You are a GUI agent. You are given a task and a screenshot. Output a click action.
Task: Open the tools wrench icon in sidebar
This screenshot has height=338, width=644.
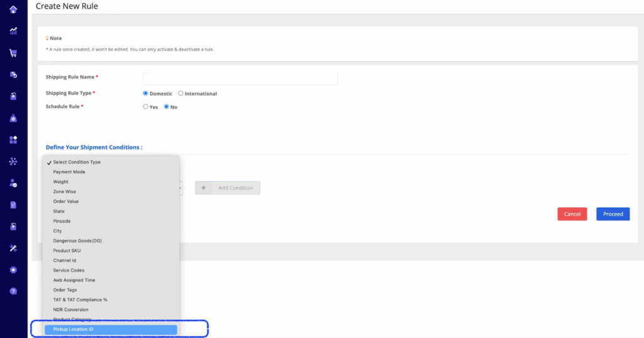point(13,248)
